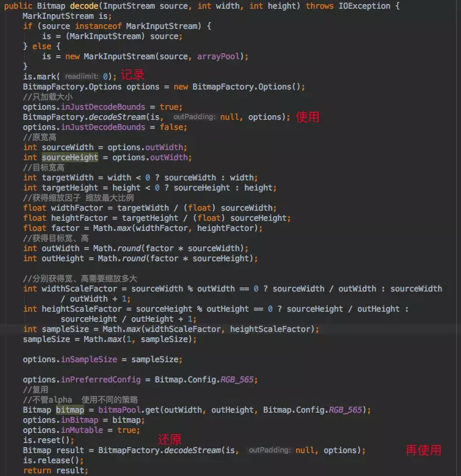Click the else keyword

coord(42,46)
